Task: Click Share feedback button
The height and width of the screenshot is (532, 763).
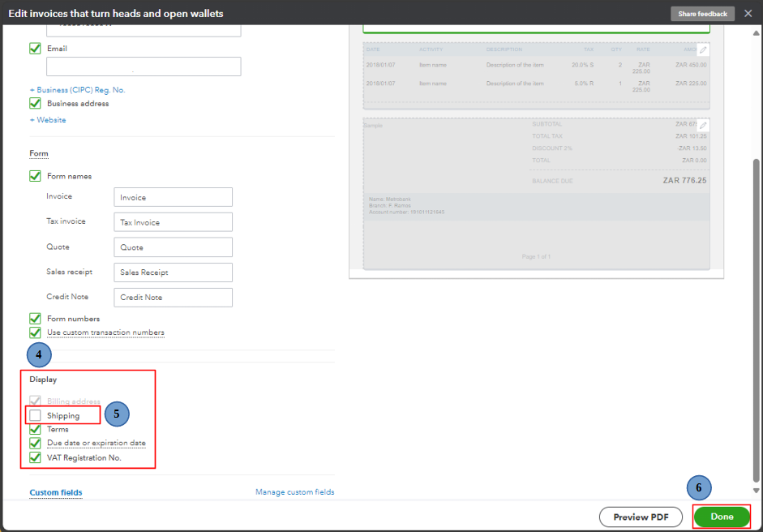Action: click(x=702, y=14)
